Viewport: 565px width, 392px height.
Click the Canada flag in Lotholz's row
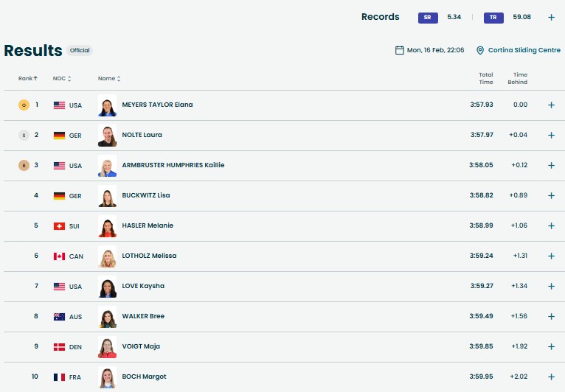click(x=60, y=256)
